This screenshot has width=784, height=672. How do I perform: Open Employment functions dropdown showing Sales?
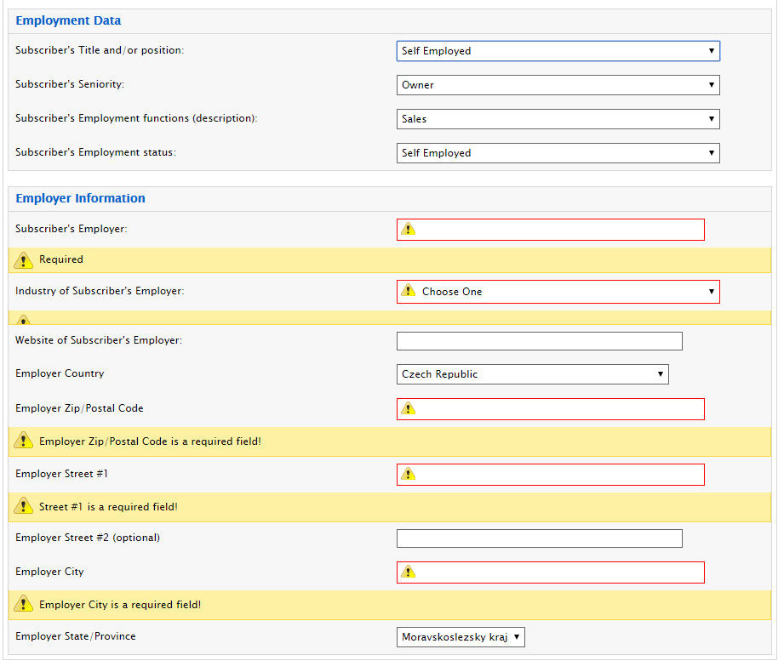point(558,119)
